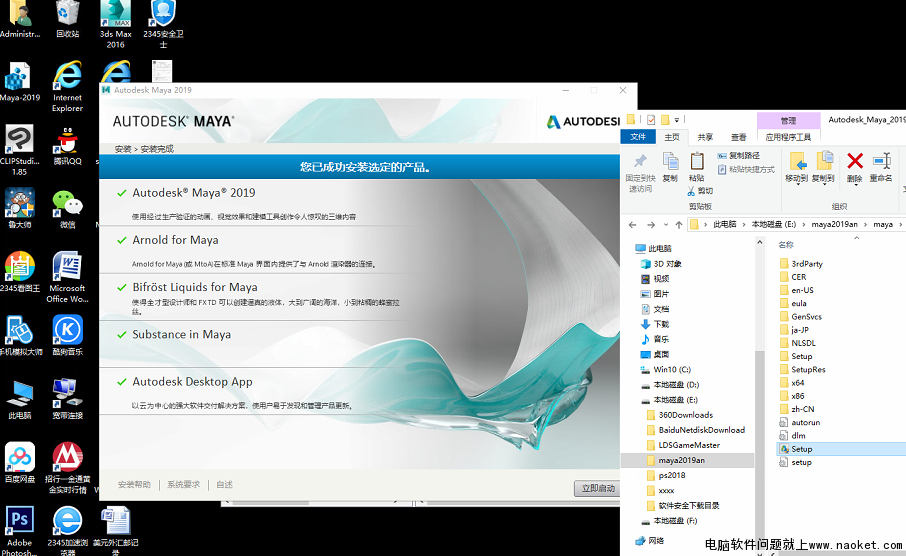Click the Copy (复制) icon in the Explorer ribbon

(x=670, y=168)
